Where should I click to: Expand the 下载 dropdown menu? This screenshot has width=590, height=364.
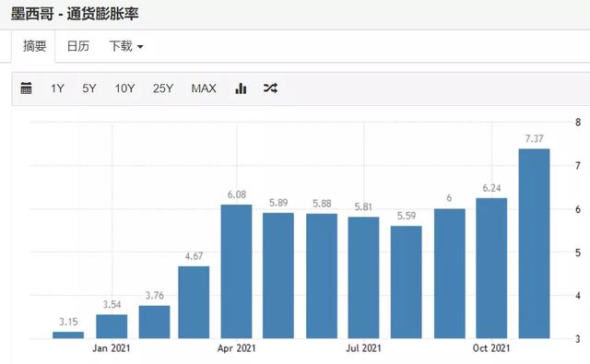[x=126, y=46]
